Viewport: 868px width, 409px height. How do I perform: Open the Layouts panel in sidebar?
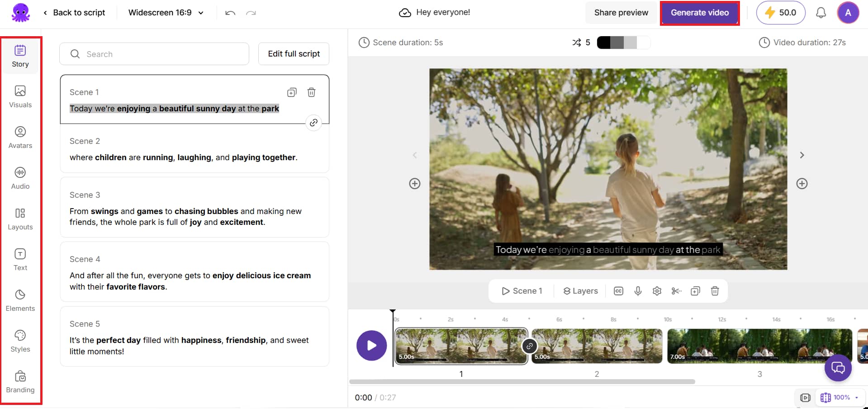click(x=20, y=219)
